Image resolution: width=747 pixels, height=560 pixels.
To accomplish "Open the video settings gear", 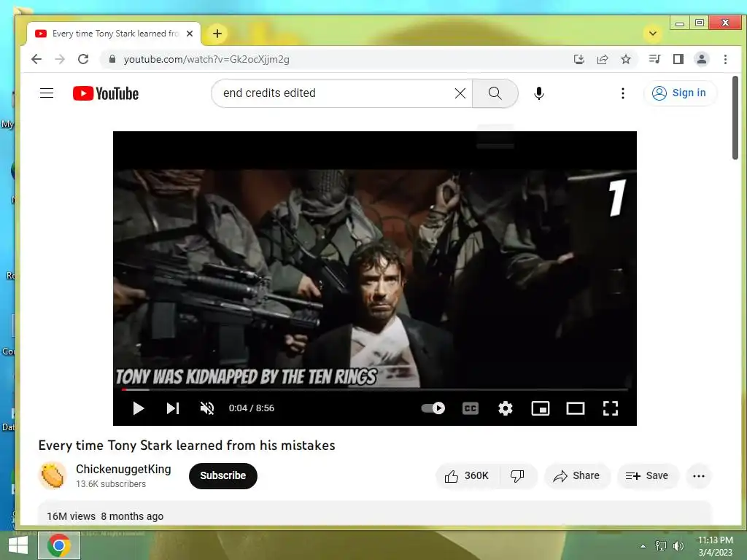I will click(x=506, y=408).
